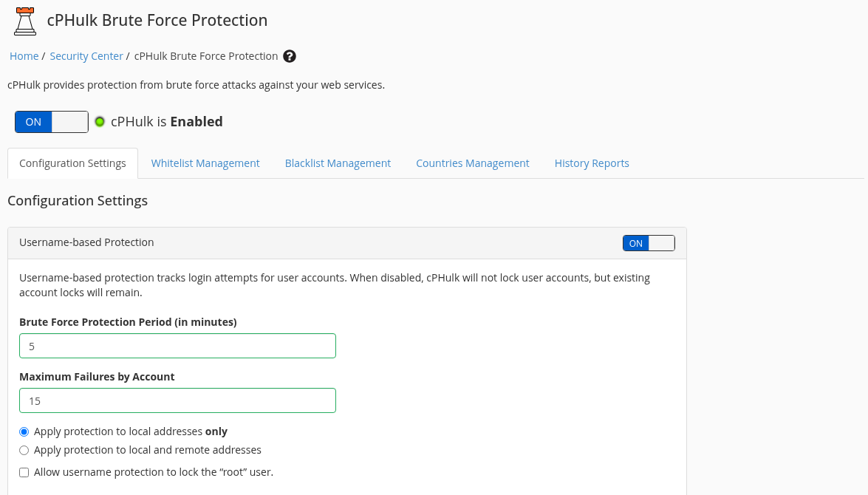Toggle Username-based Protection switch off
Image resolution: width=868 pixels, height=495 pixels.
tap(649, 243)
